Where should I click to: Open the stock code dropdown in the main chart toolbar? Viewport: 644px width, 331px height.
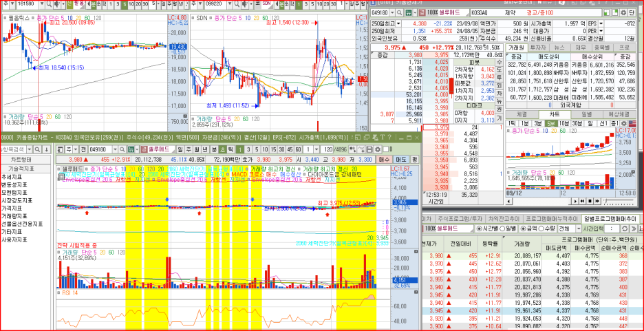(x=115, y=149)
